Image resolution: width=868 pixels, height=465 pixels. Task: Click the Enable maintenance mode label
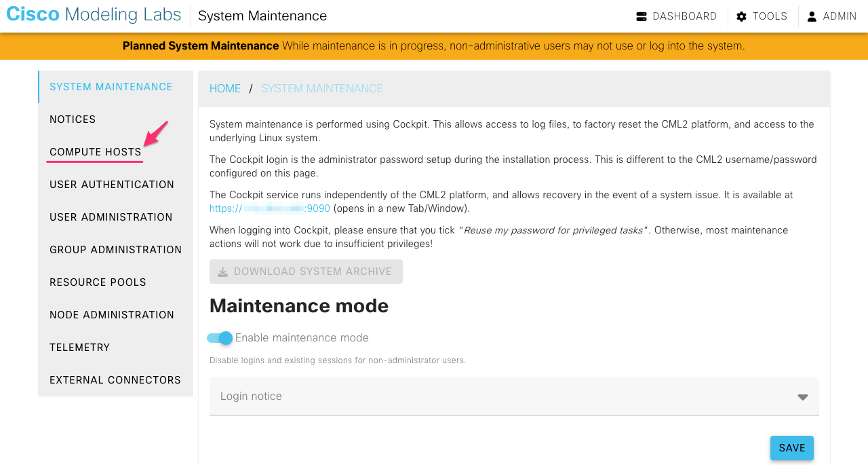tap(302, 338)
